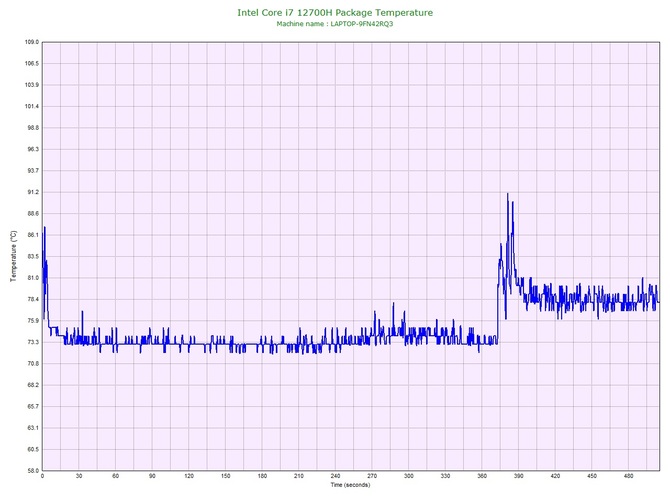This screenshot has height=502, width=670.
Task: Click the 'Time (seconds)' x-axis label
Action: (350, 485)
